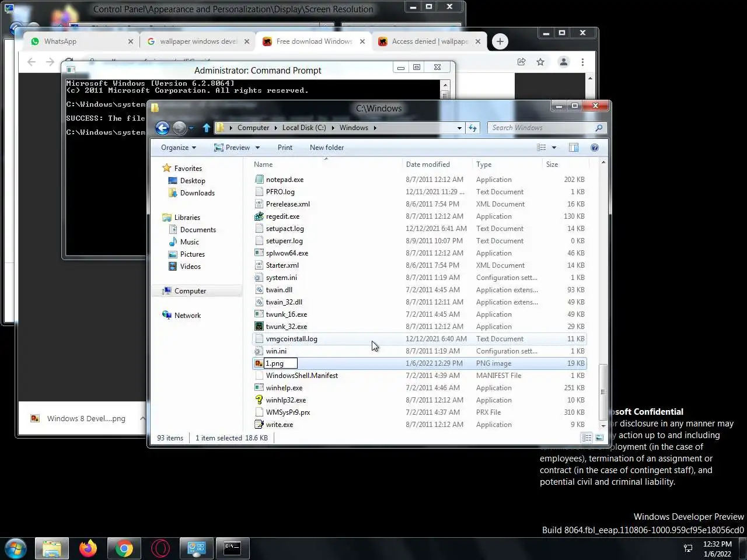Viewport: 747px width, 560px height.
Task: Click the refresh button beside address bar
Action: [473, 128]
